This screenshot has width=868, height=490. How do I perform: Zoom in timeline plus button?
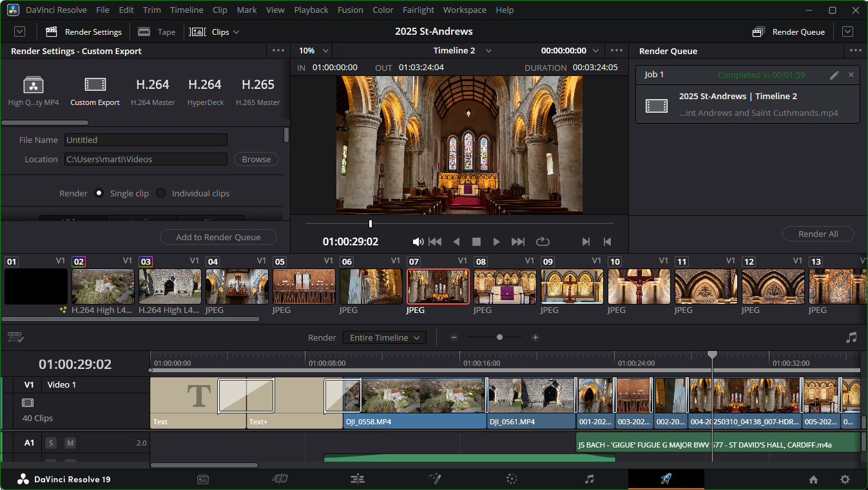click(535, 337)
